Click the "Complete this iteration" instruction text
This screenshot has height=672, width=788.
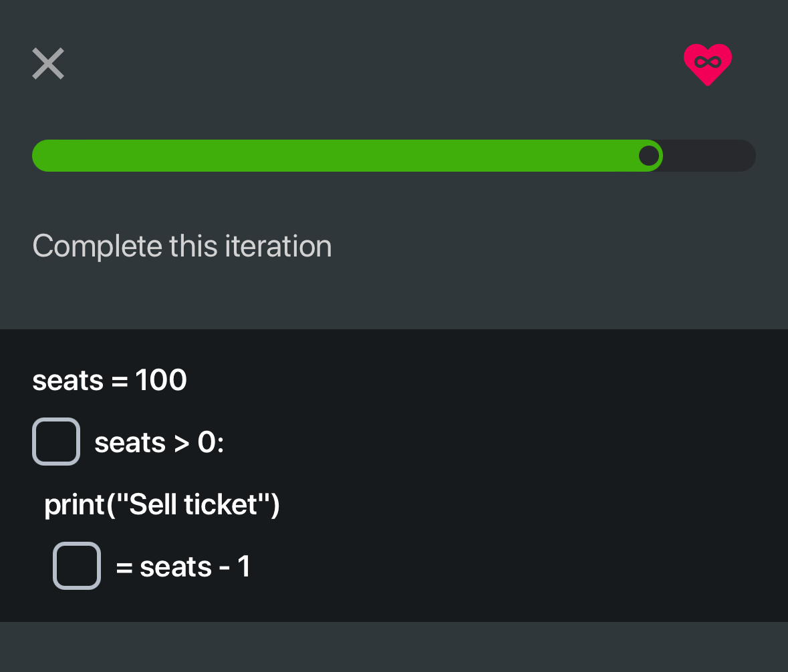[182, 246]
